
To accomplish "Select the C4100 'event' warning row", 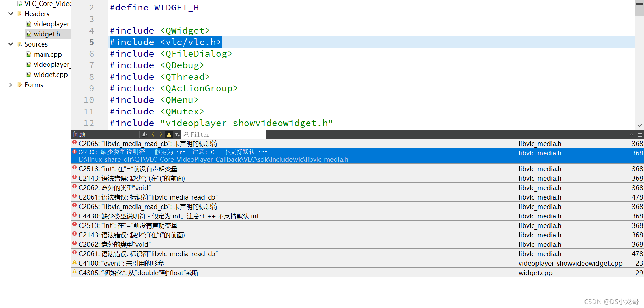I will click(357, 263).
